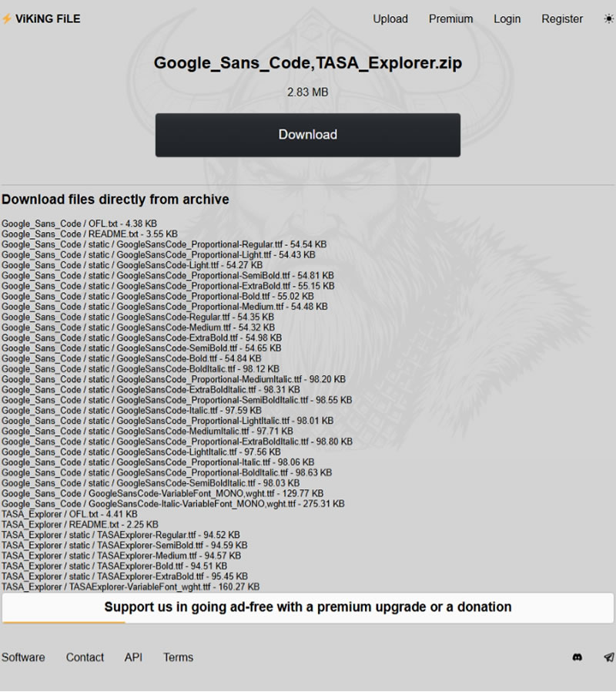The width and height of the screenshot is (616, 692).
Task: Toggle the light/dark theme sun icon
Action: [x=608, y=19]
